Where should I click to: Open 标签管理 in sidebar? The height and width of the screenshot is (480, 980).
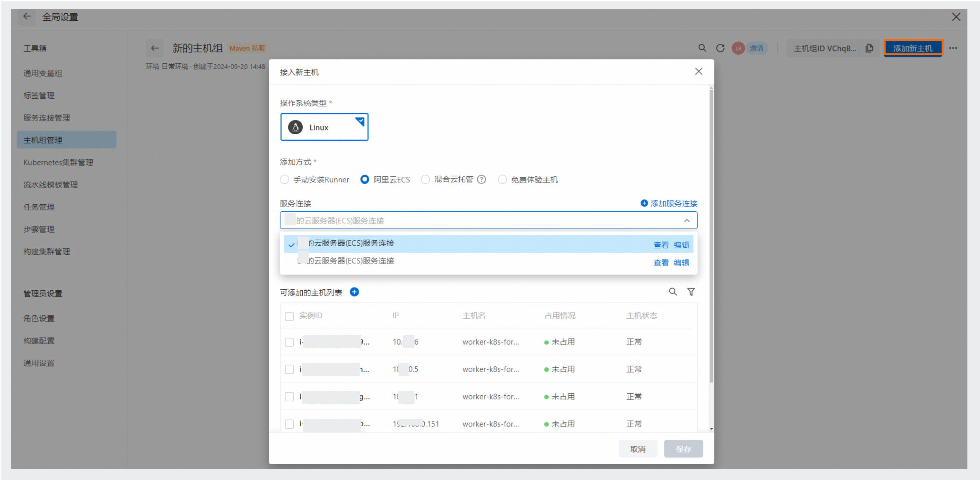click(x=39, y=96)
